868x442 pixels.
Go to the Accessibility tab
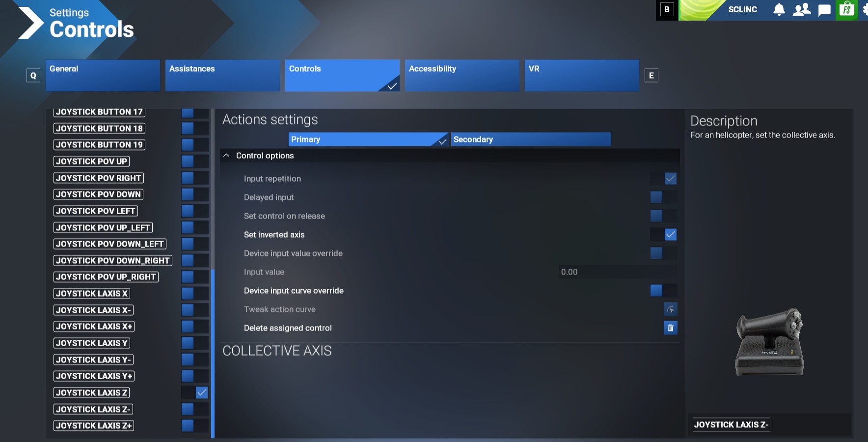462,76
